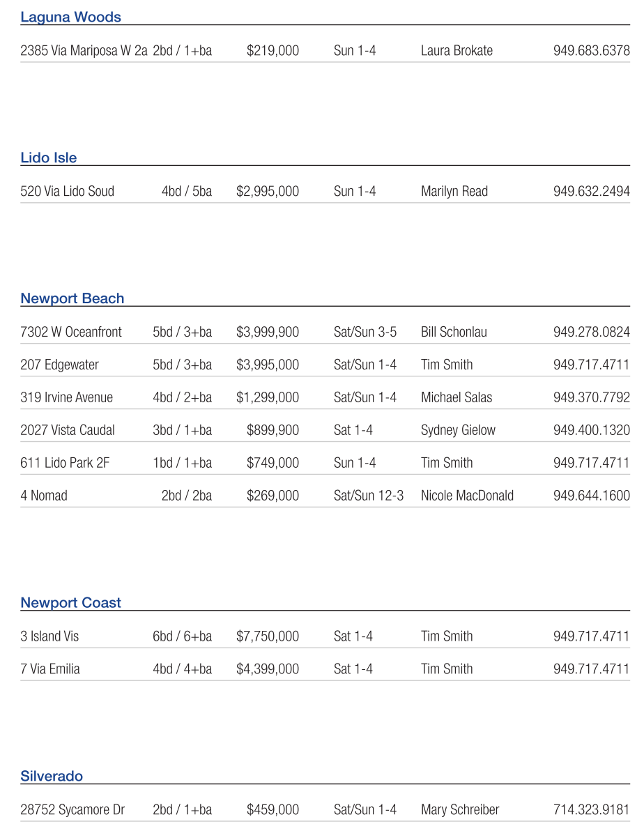
Task: Click the Newport Beach section heading
Action: 72,299
